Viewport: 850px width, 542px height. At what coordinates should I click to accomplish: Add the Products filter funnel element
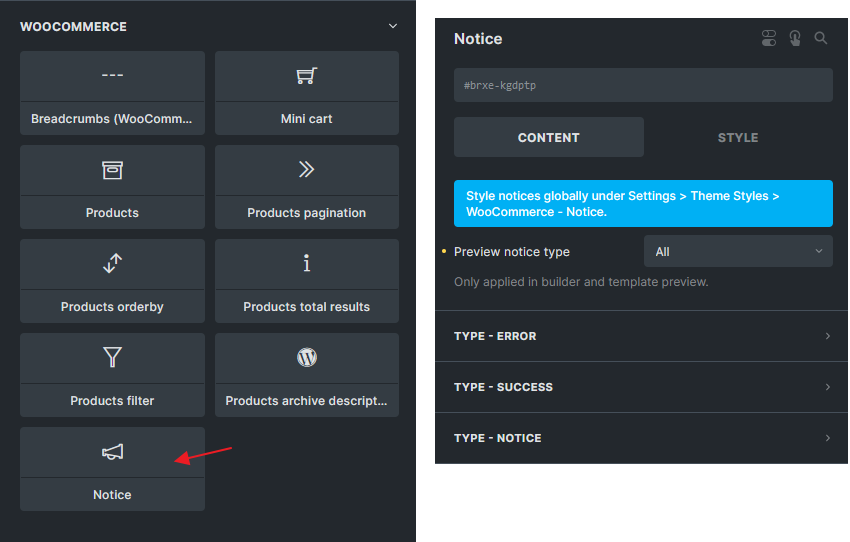pos(112,375)
